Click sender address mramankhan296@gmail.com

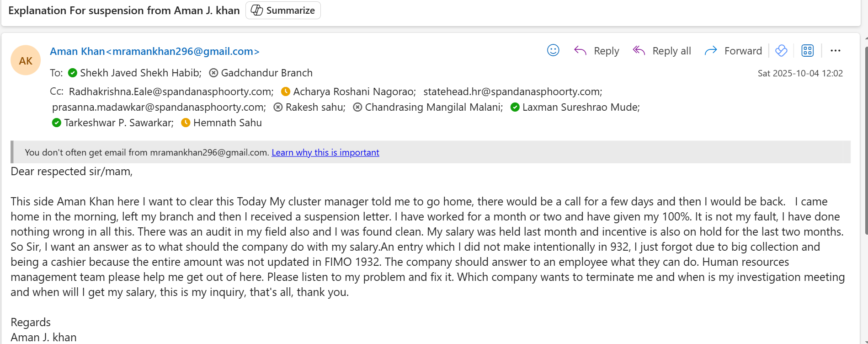(183, 51)
